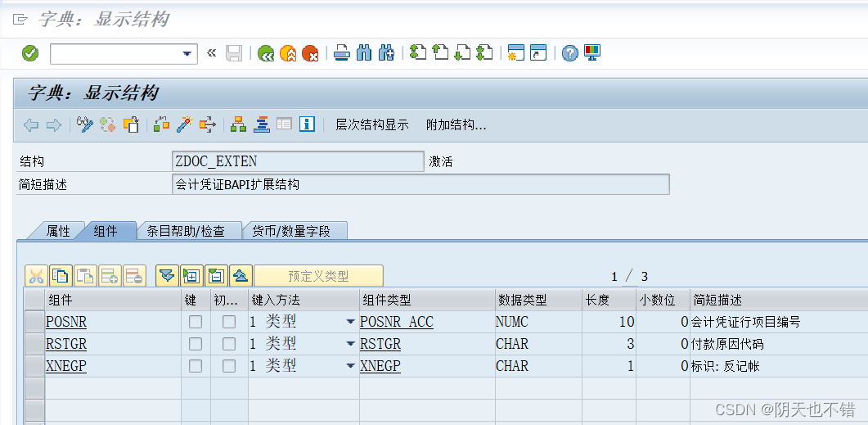
Task: Click the Paste icon above the table
Action: coord(85,275)
